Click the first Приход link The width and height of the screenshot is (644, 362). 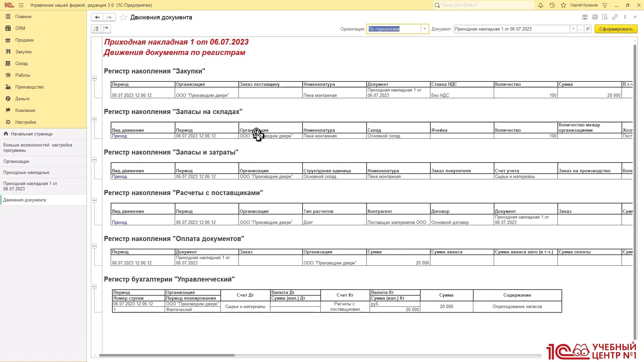coord(119,136)
